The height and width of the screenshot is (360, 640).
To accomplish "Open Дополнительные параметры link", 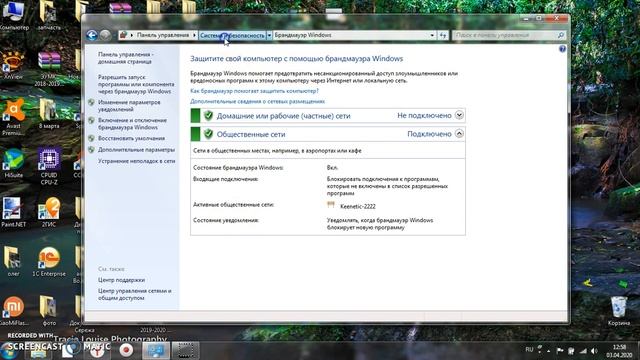I will [136, 150].
